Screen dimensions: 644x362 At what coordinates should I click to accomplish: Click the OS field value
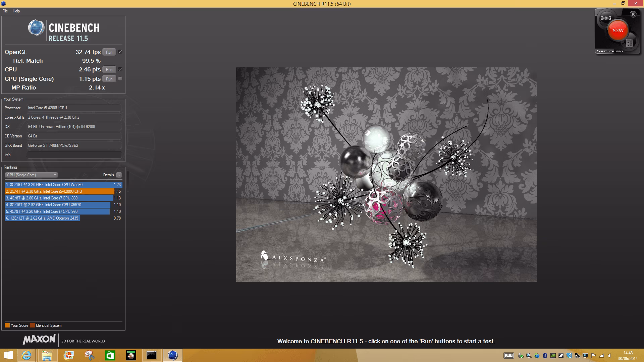click(74, 127)
